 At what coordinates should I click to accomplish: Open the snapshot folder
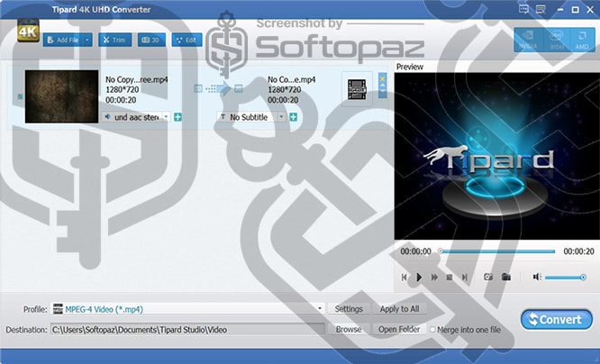click(506, 277)
